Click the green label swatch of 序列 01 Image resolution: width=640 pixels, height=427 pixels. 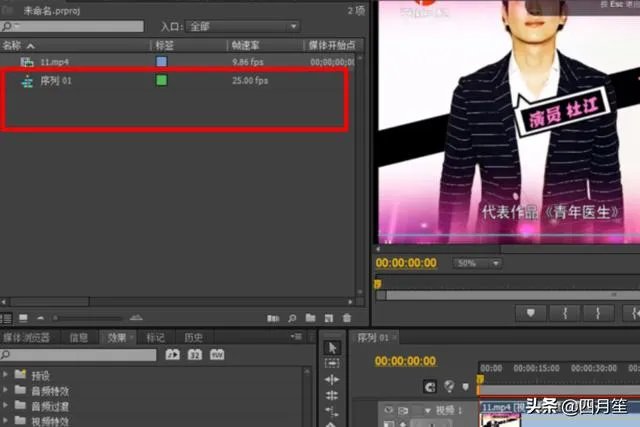[162, 80]
